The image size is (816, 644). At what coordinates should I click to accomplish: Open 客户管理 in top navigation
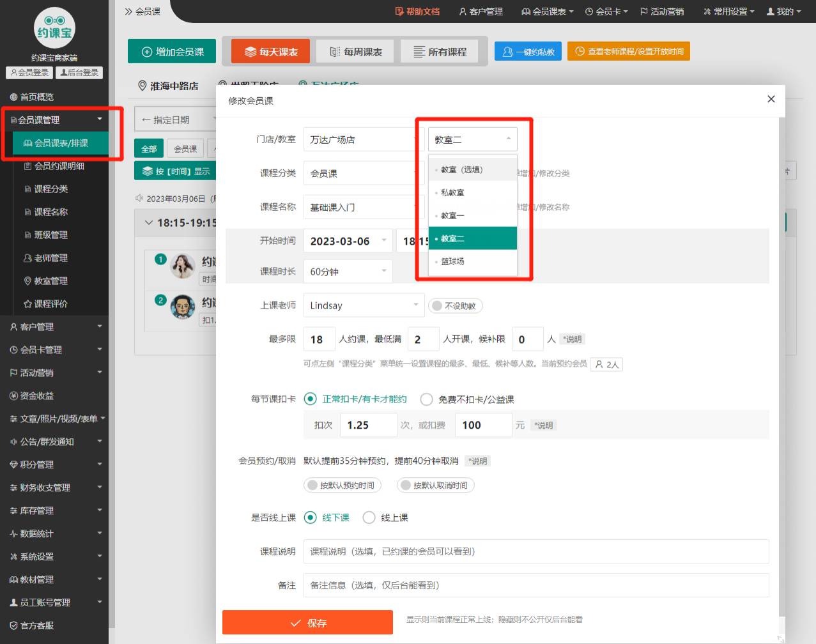pos(481,11)
